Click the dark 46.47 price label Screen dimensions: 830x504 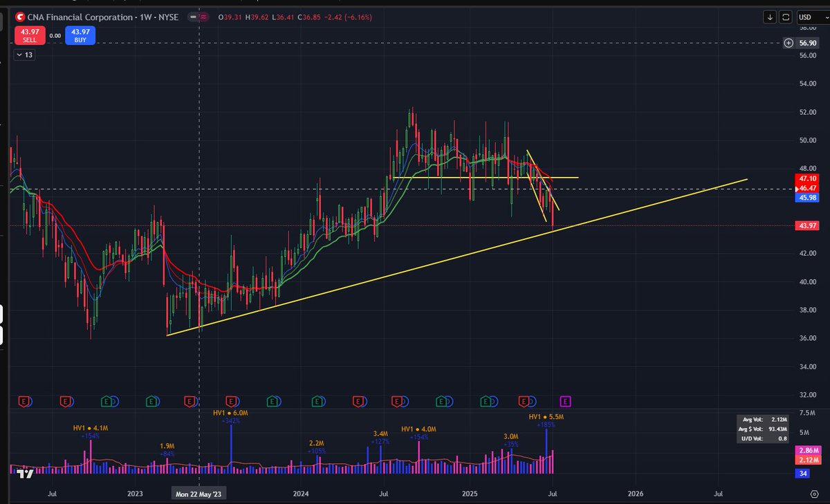click(x=808, y=187)
